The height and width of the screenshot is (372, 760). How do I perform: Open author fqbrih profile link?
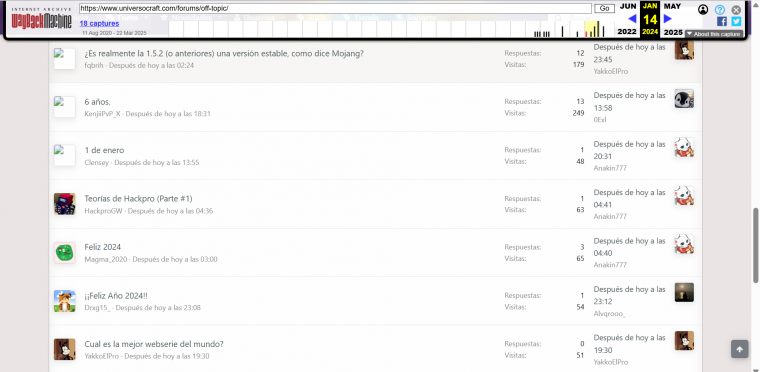[x=94, y=65]
